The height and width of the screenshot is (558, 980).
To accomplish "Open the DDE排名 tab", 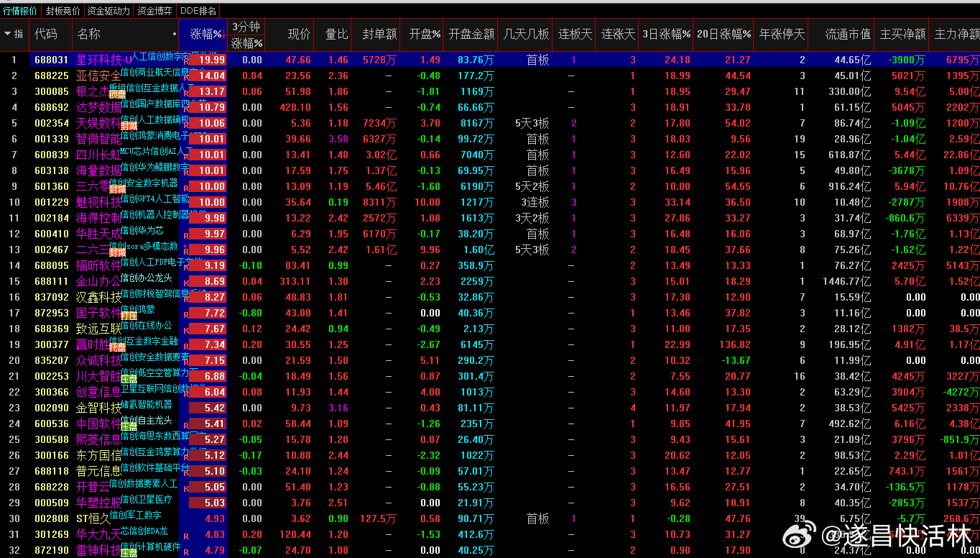I will [198, 11].
